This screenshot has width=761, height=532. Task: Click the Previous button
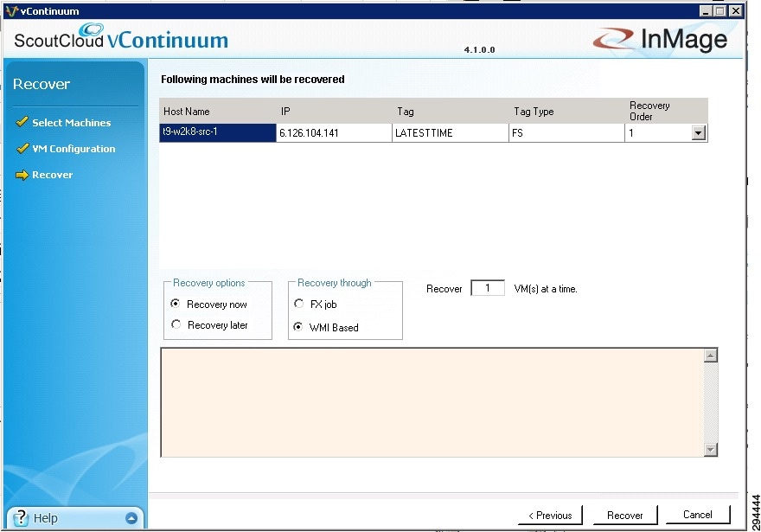click(550, 515)
